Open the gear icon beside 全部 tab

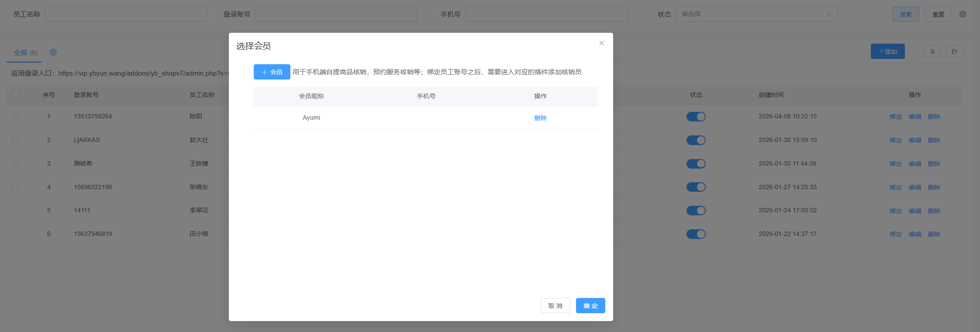53,52
